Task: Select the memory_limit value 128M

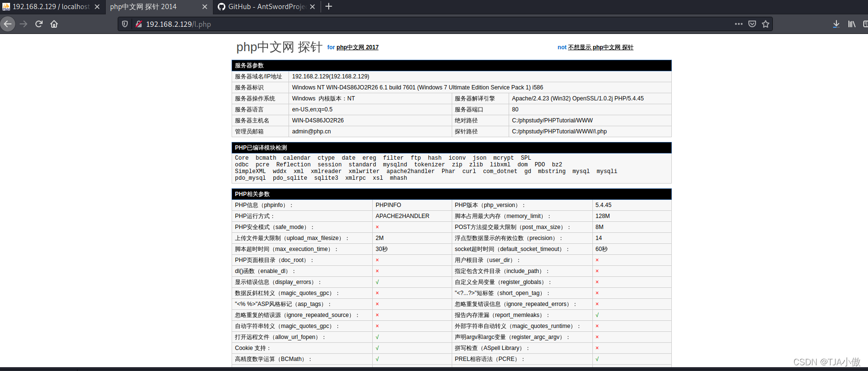Action: tap(602, 216)
